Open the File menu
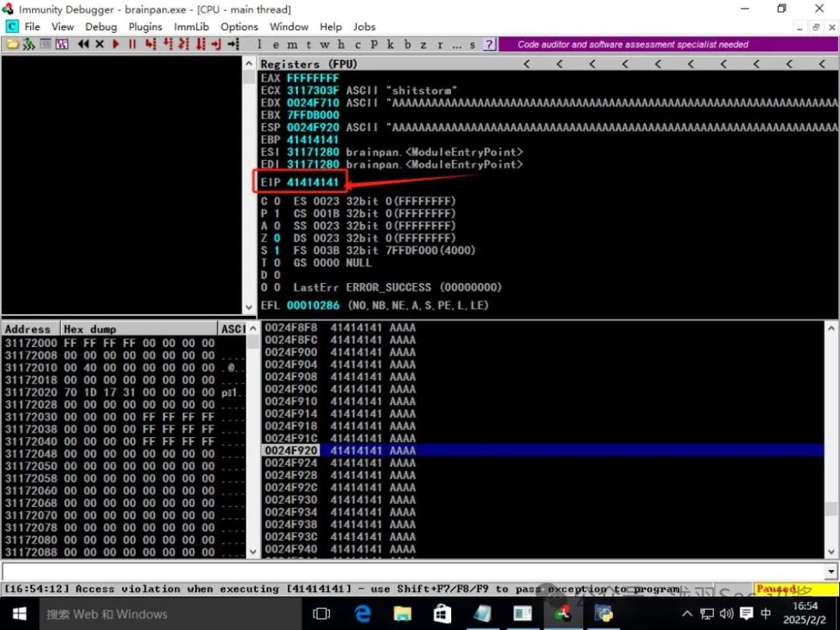840x630 pixels. point(32,26)
